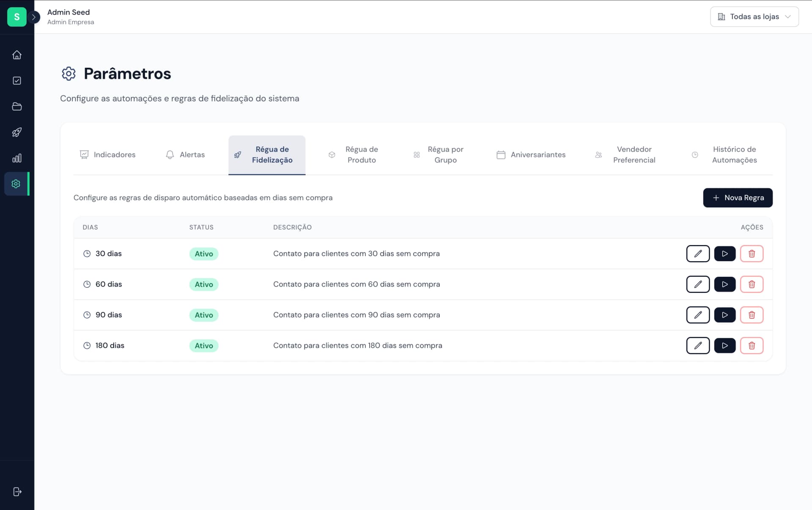Delete the 180 dias rule

tap(752, 346)
